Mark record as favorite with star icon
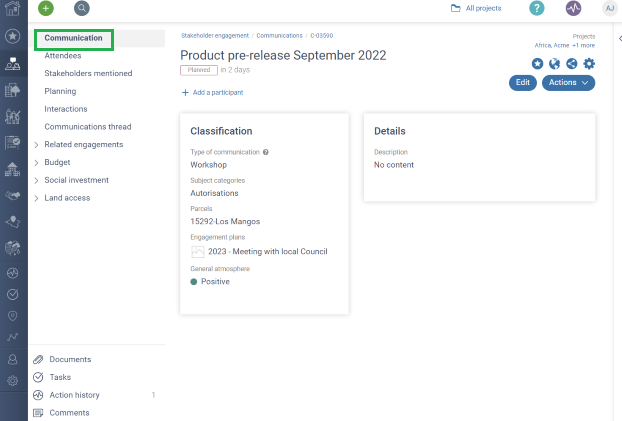Screen dimensions: 622x421 click(x=537, y=64)
